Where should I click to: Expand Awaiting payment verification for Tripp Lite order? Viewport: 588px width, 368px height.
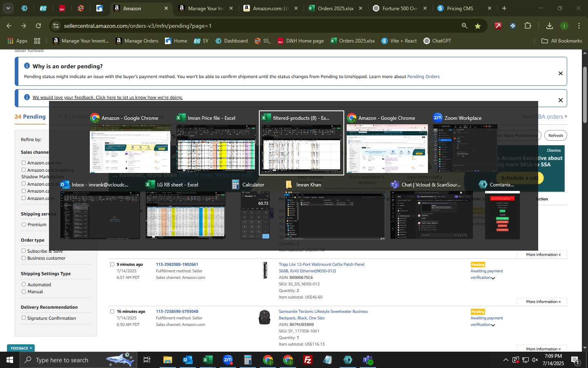point(493,278)
